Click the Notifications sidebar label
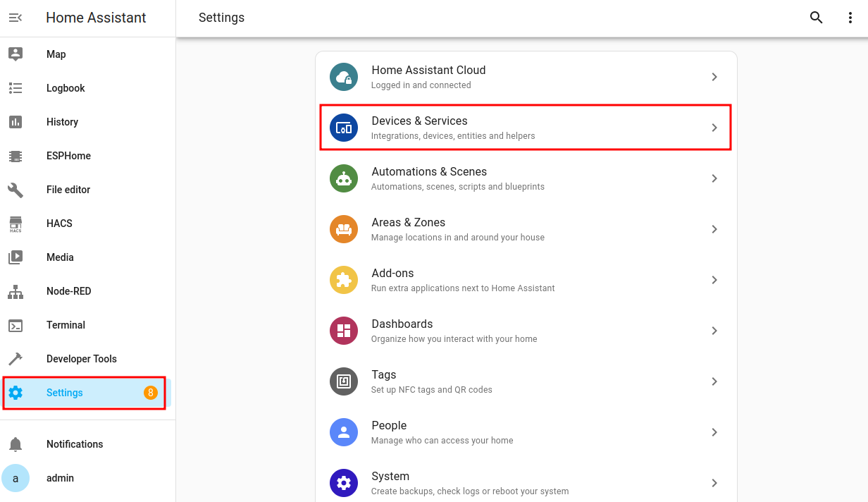Screen dimensions: 868x502 [x=75, y=444]
